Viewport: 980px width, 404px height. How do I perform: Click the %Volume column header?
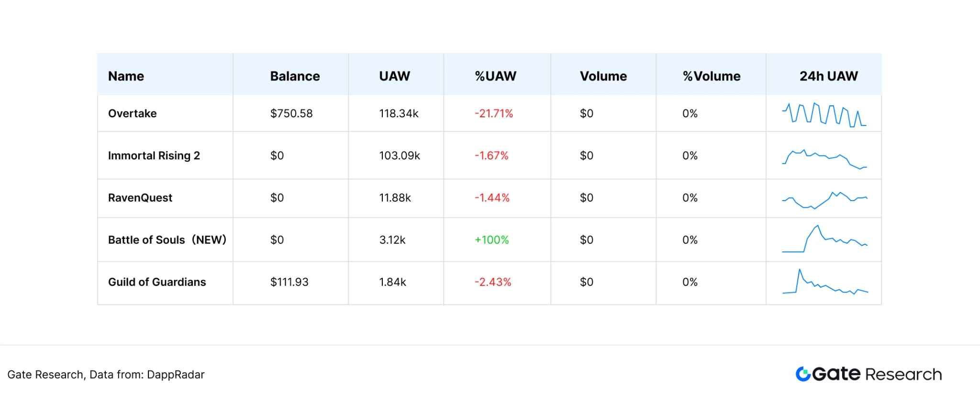pyautogui.click(x=711, y=76)
